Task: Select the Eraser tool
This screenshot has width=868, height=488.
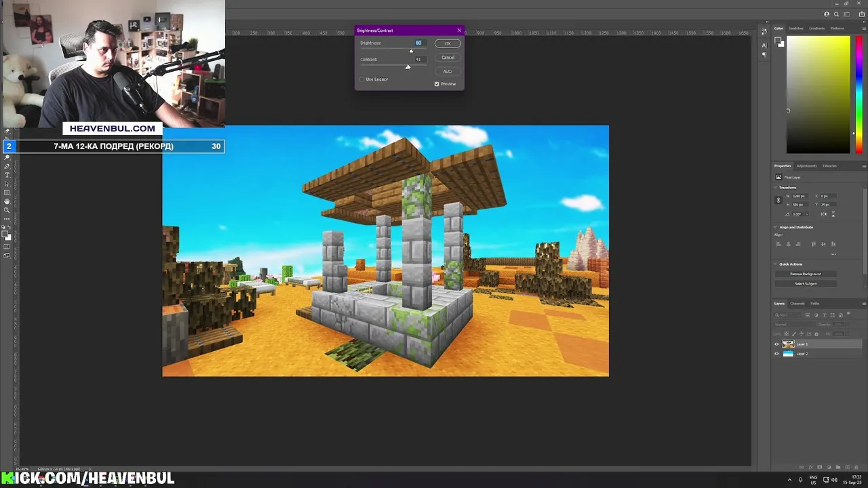Action: pyautogui.click(x=7, y=131)
